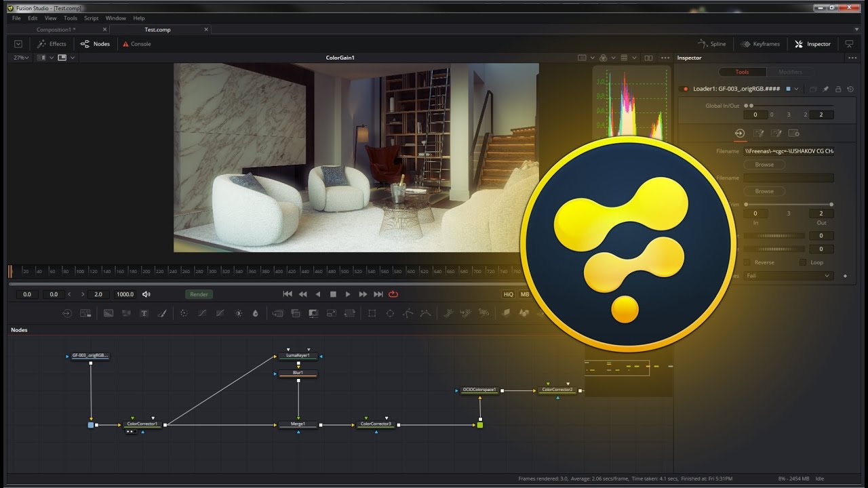Toggle dual viewer layout icon
This screenshot has height=488, width=868.
tap(648, 58)
